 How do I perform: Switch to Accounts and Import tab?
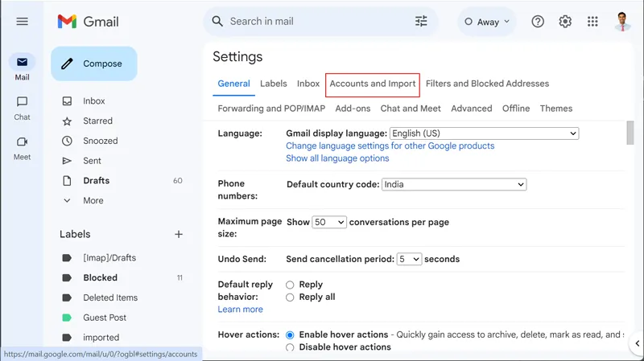[373, 84]
